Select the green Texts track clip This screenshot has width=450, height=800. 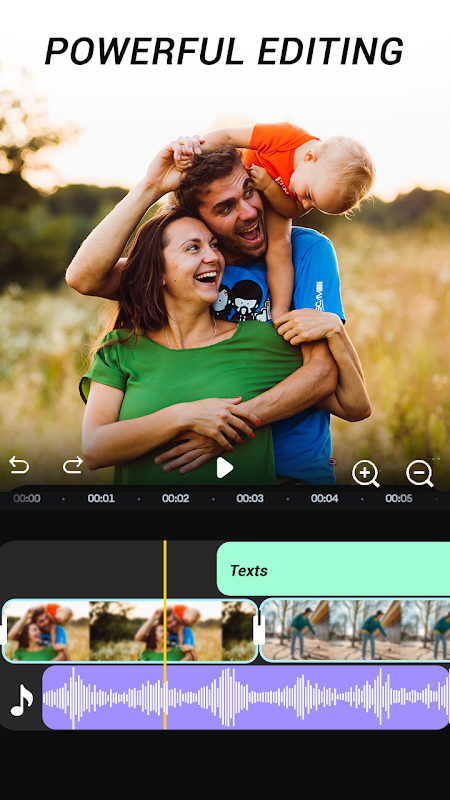click(x=333, y=569)
